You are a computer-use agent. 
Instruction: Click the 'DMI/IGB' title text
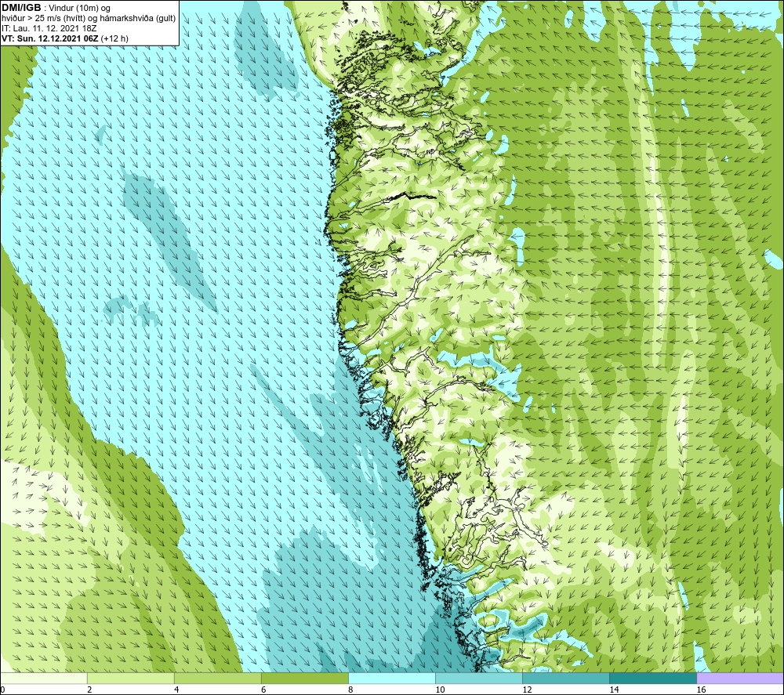(21, 8)
